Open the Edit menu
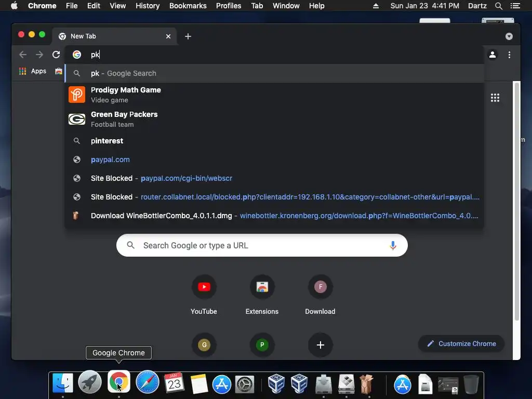This screenshot has height=399, width=532. pyautogui.click(x=94, y=6)
